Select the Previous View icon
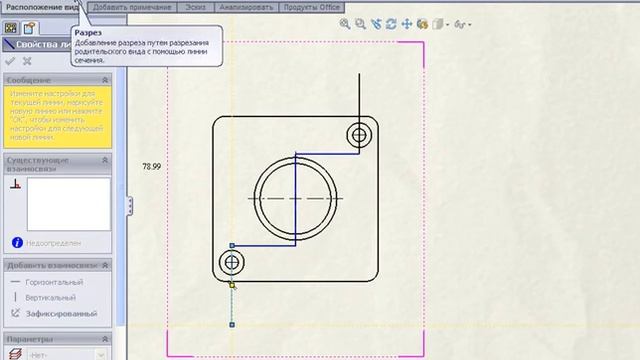The image size is (640, 360). tap(376, 24)
